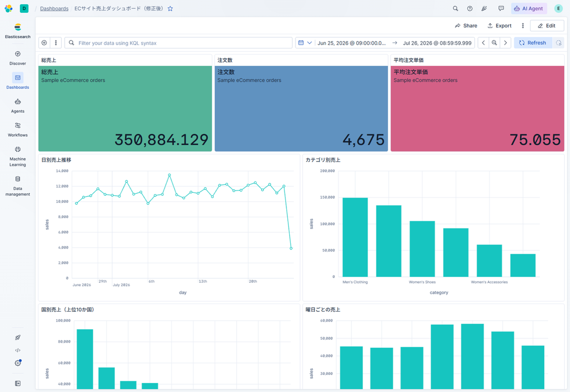The width and height of the screenshot is (570, 392).
Task: Step to the next time window
Action: pyautogui.click(x=505, y=43)
